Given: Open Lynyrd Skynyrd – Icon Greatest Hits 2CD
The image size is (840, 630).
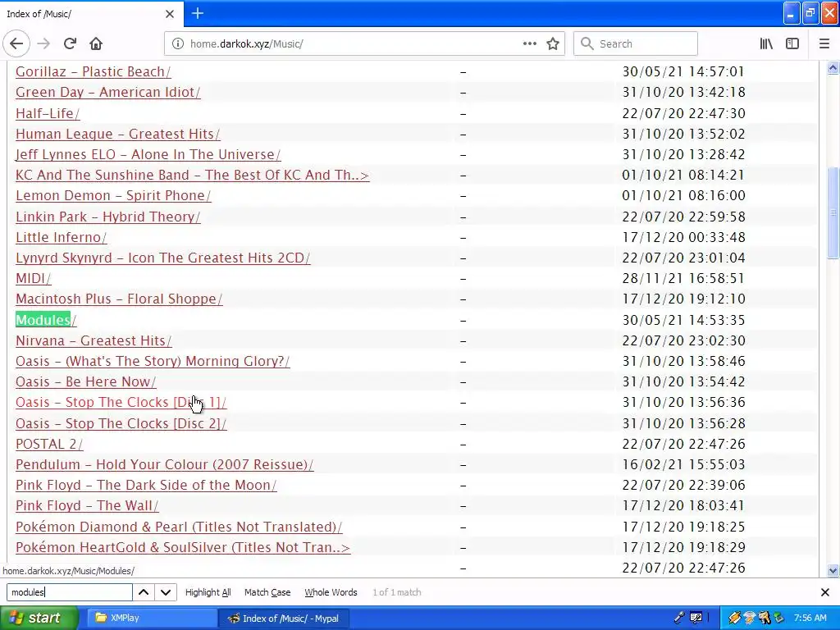Looking at the screenshot, I should (x=163, y=258).
